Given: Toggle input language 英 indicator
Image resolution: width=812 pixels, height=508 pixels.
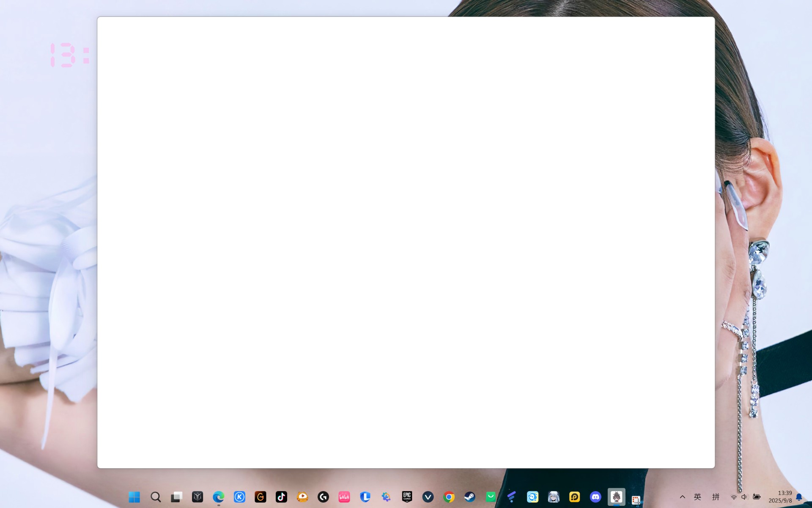Looking at the screenshot, I should (697, 497).
